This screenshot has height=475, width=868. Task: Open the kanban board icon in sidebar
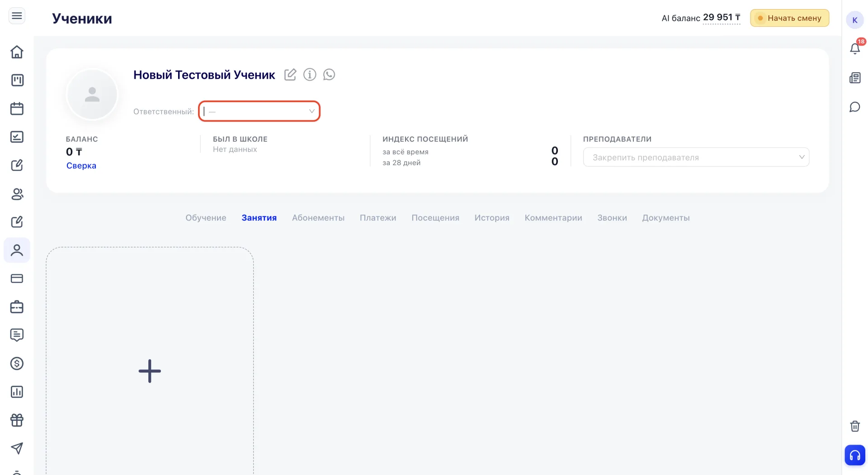17,80
